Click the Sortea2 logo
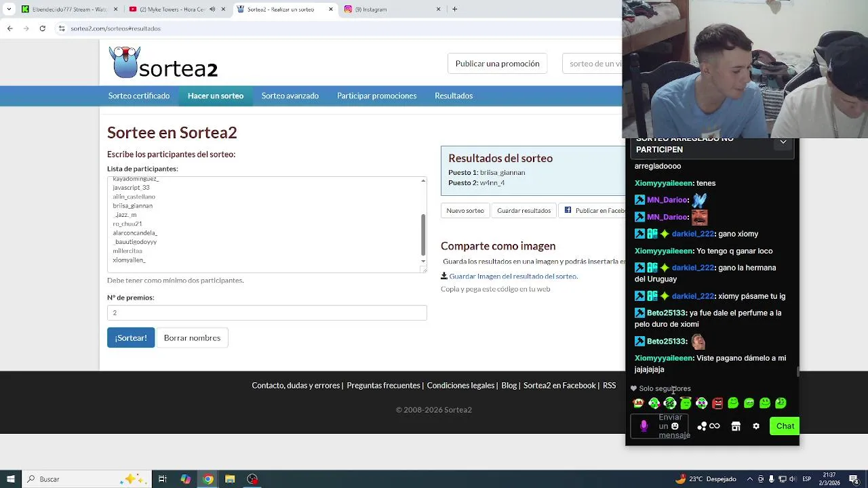Viewport: 868px width, 488px height. [163, 62]
